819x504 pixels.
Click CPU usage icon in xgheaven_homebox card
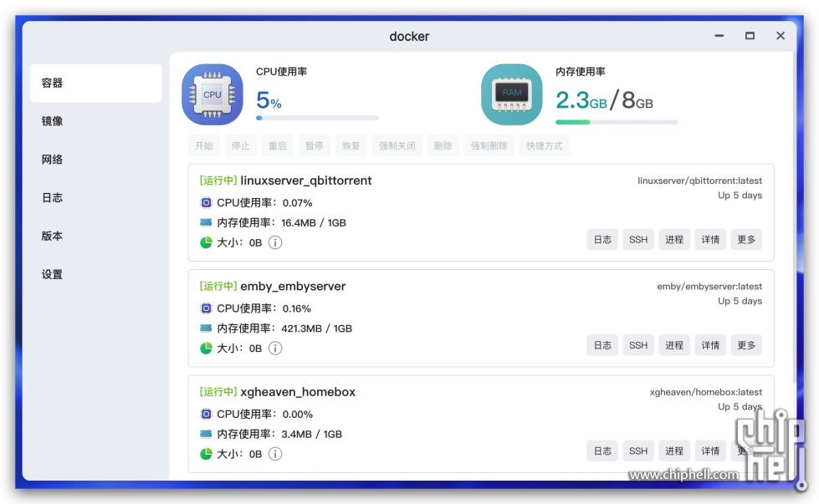[x=207, y=415]
